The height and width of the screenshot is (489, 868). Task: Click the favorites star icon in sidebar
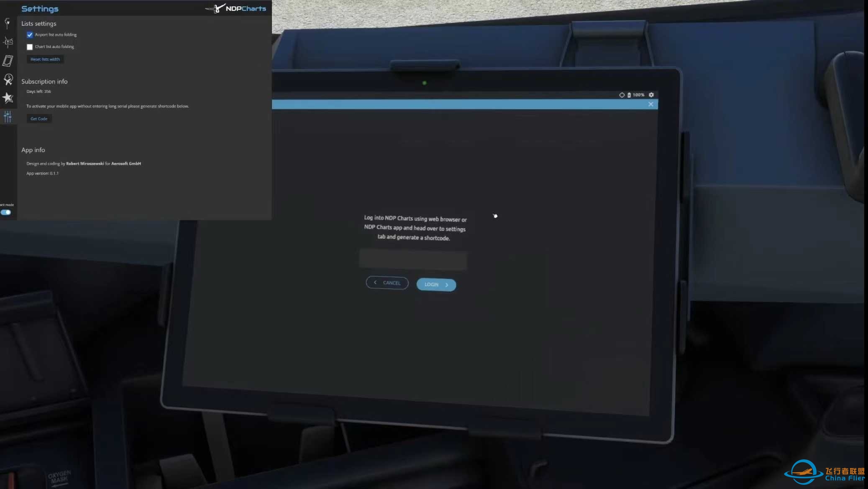(7, 98)
